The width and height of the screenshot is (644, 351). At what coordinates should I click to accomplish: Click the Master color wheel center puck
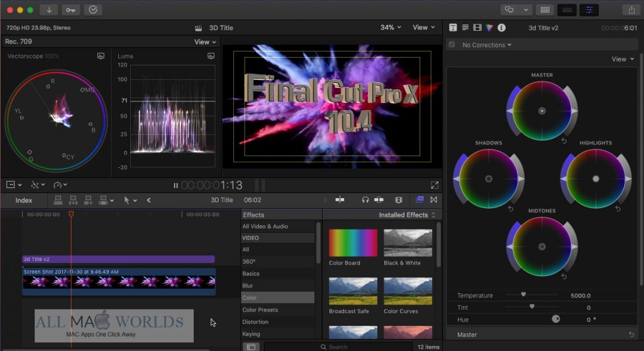click(x=542, y=111)
